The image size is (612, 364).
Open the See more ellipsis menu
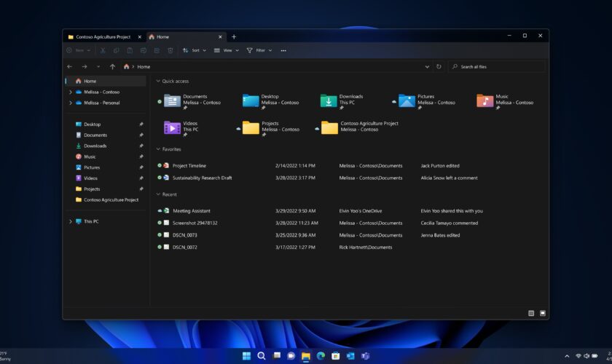[283, 50]
